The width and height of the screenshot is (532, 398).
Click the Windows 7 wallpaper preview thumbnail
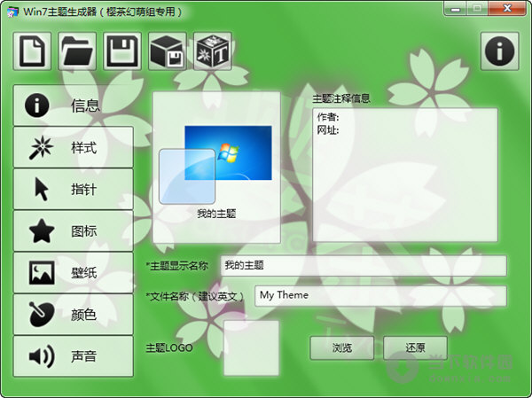point(228,152)
